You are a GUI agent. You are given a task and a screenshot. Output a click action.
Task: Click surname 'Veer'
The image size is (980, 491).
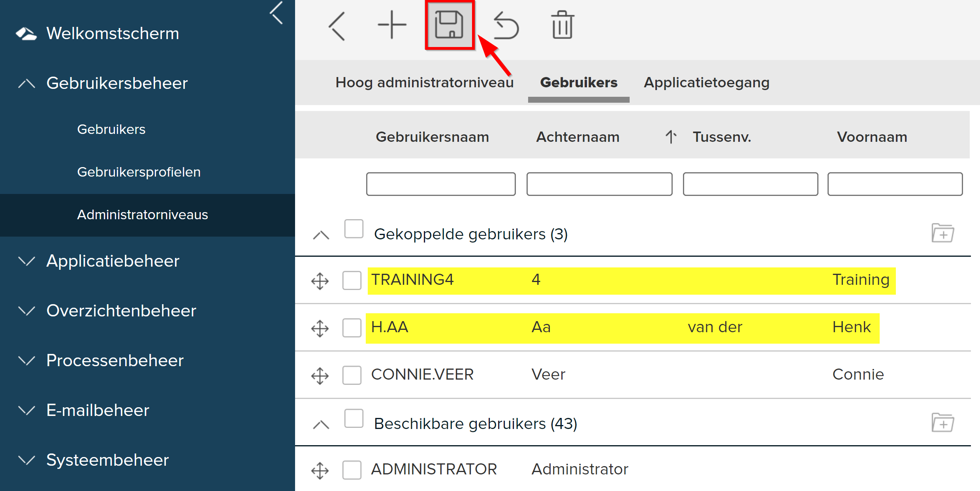[x=548, y=374]
